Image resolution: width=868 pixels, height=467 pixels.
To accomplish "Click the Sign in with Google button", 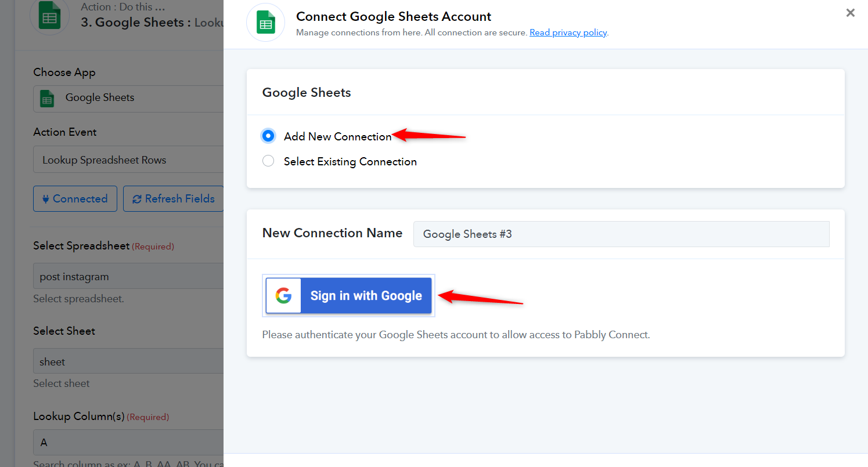I will [348, 296].
